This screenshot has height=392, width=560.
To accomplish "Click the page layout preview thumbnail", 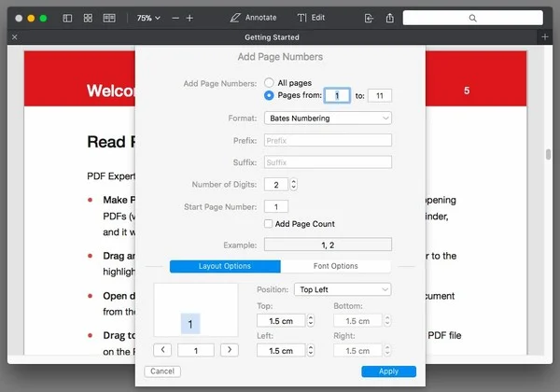I will (196, 310).
